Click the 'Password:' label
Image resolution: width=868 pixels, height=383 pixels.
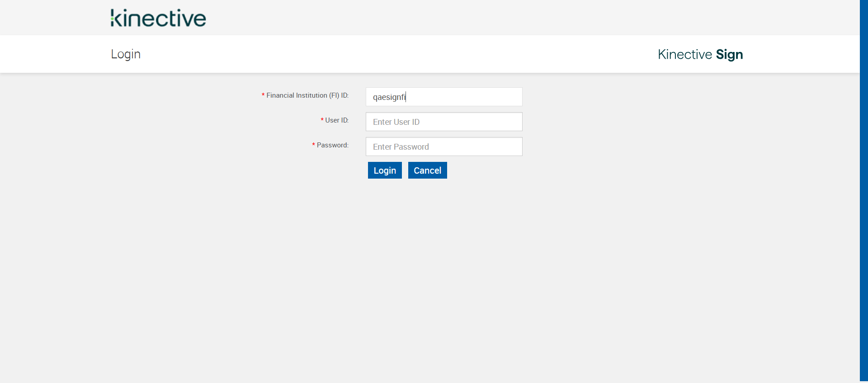[x=333, y=145]
